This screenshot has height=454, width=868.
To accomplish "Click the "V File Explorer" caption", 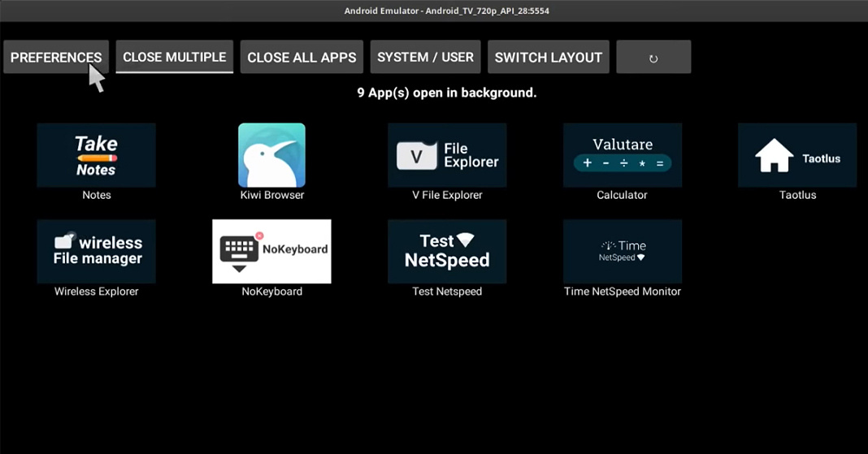I will coord(447,195).
